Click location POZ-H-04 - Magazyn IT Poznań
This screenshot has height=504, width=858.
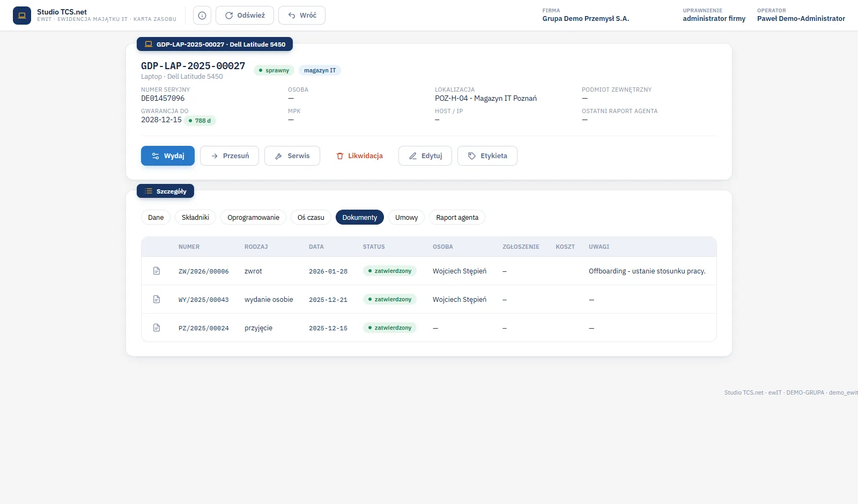click(486, 99)
